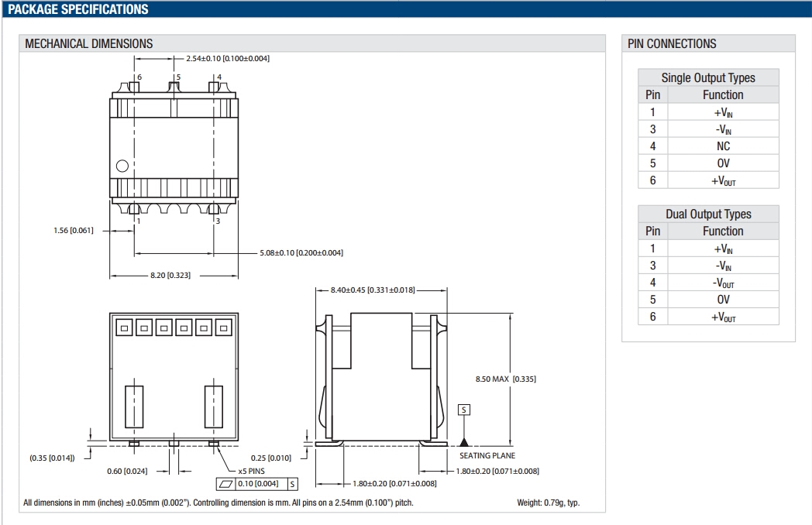The image size is (812, 525).
Task: Select the PIN CONNECTIONS heading
Action: [x=672, y=43]
